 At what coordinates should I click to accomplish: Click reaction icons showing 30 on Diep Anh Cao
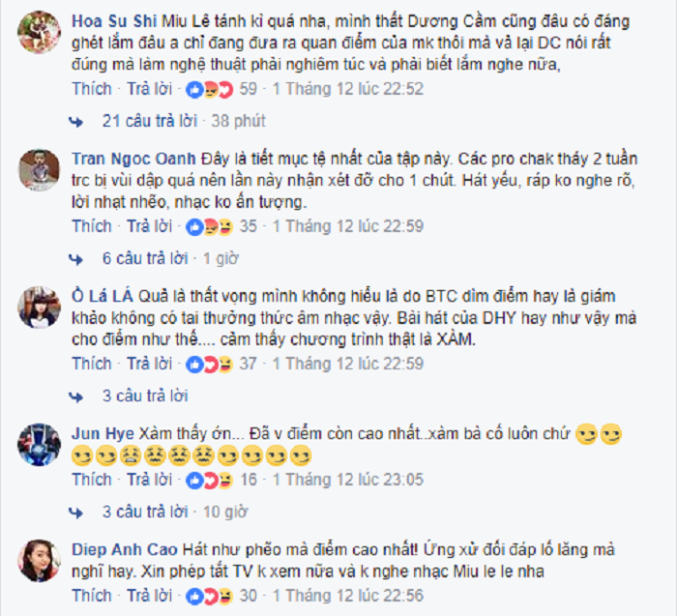click(x=210, y=596)
